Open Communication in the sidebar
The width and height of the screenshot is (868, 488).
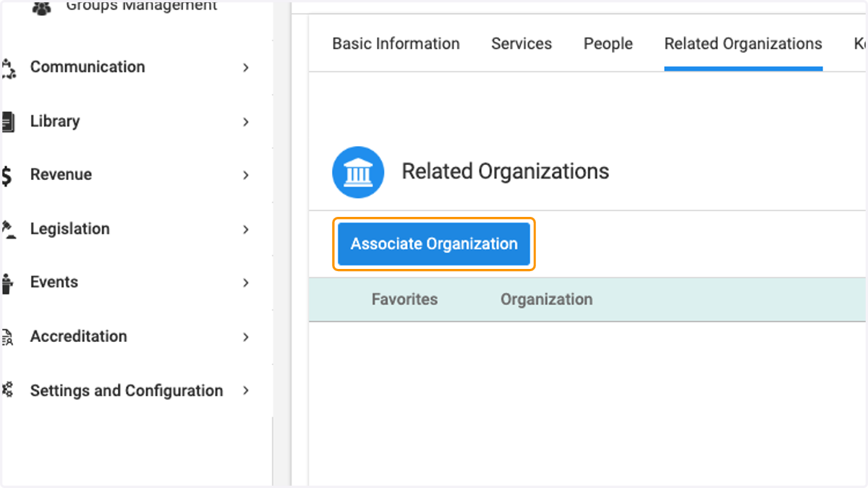pos(88,67)
